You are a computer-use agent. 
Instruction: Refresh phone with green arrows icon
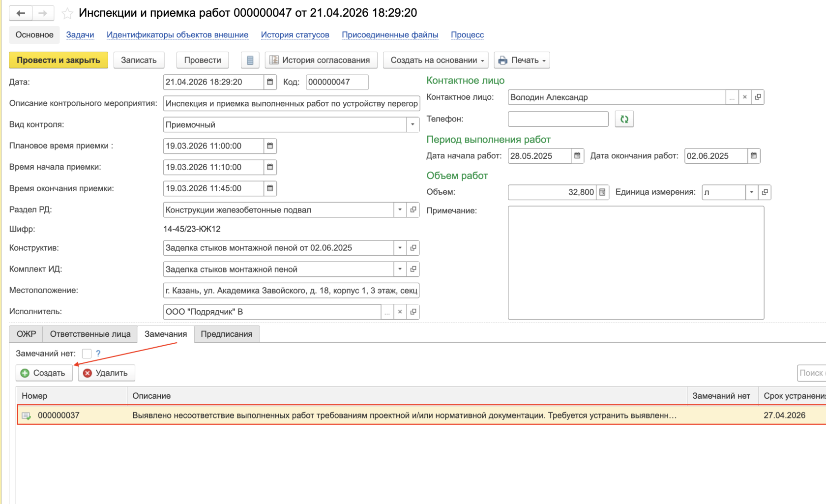click(624, 119)
